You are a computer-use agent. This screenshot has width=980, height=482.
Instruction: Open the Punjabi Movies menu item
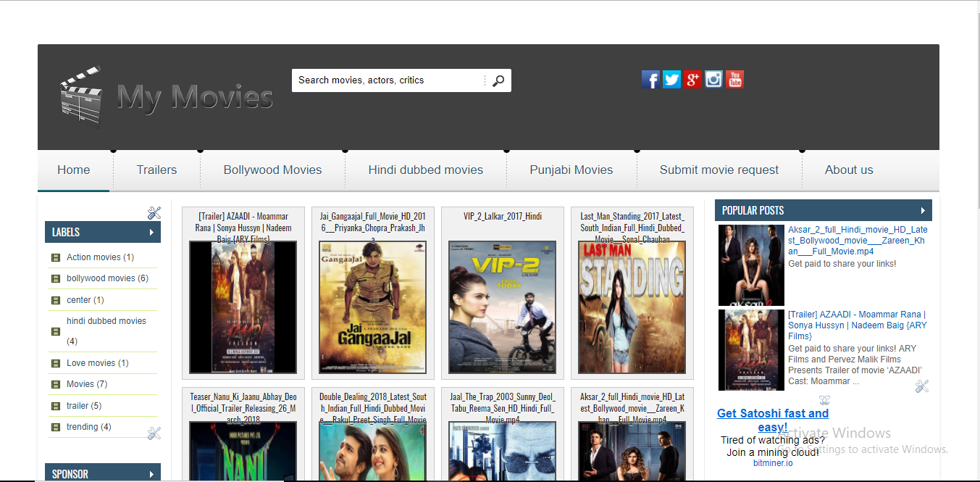(x=571, y=170)
